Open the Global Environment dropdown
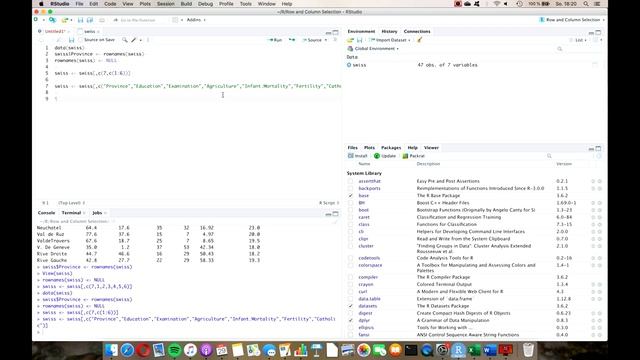Image resolution: width=640 pixels, height=360 pixels. point(376,49)
